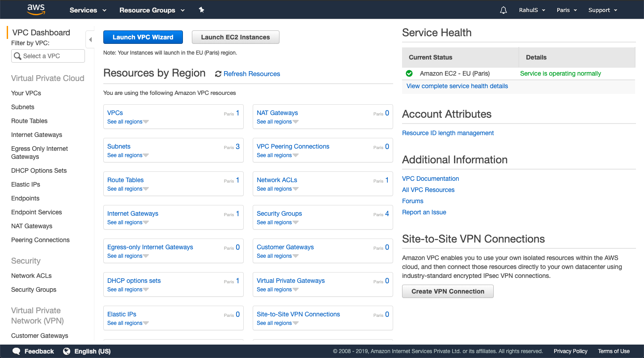This screenshot has height=358, width=644.
Task: Click the Feedback speech bubble icon
Action: (x=17, y=351)
